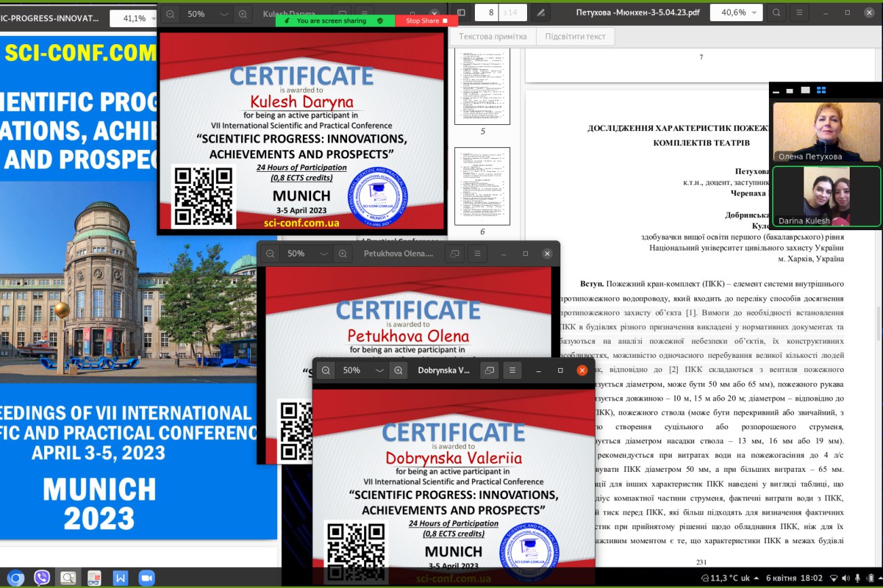Open search in Петухова PDF viewer
Viewport: 883px width, 588px height.
coord(776,12)
